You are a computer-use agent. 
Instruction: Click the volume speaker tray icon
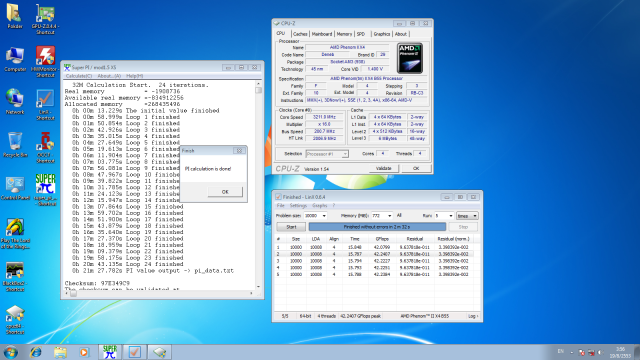[600, 352]
